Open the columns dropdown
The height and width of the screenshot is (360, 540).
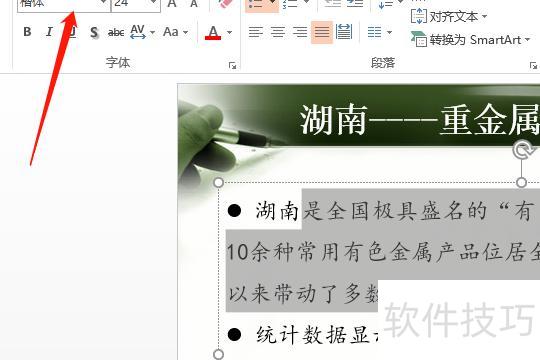pos(380,32)
